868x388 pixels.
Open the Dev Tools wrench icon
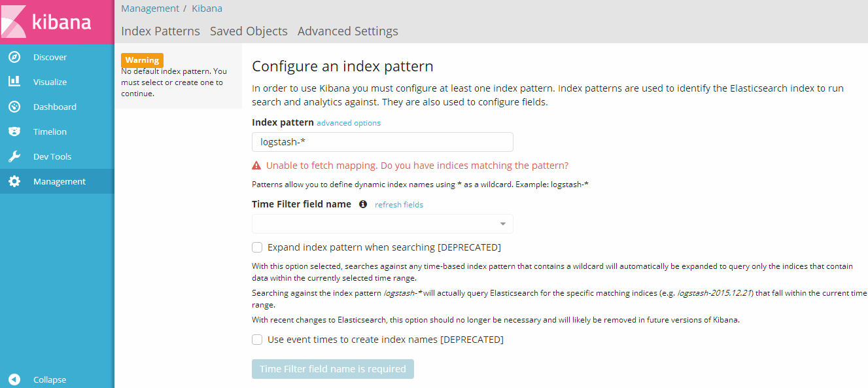pos(14,156)
